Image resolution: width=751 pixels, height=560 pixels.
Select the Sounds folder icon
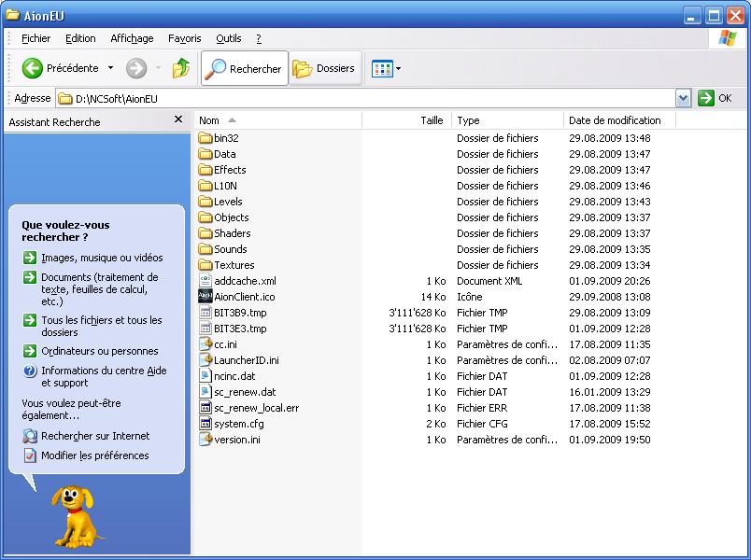coord(205,249)
